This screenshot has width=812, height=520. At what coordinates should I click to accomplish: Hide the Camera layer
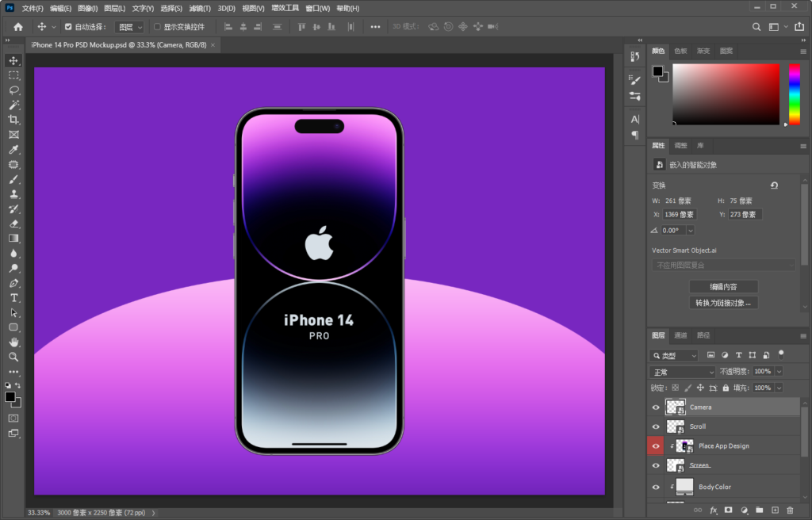tap(656, 407)
